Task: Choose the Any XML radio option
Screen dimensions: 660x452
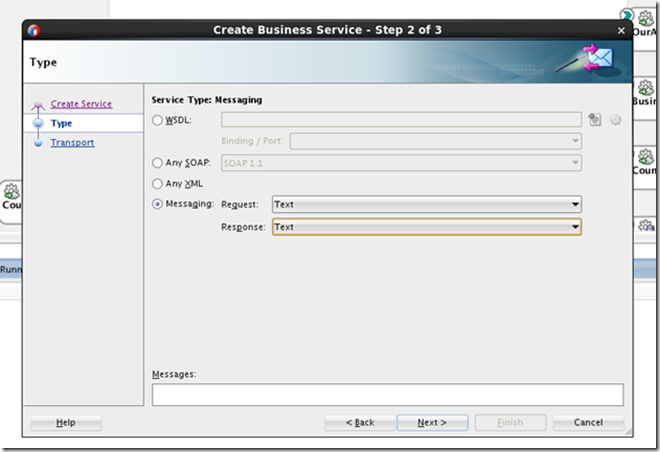Action: [157, 184]
